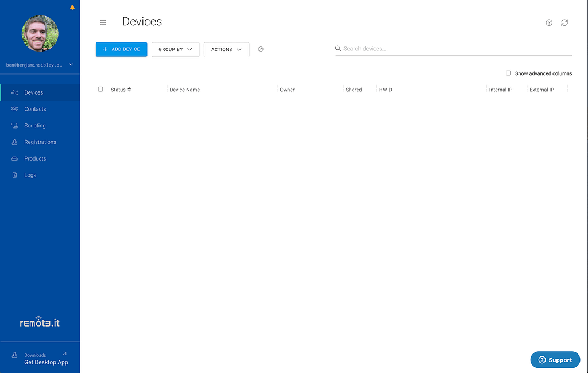Screen dimensions: 588x373
Task: Check the select-all devices checkbox
Action: coord(100,90)
